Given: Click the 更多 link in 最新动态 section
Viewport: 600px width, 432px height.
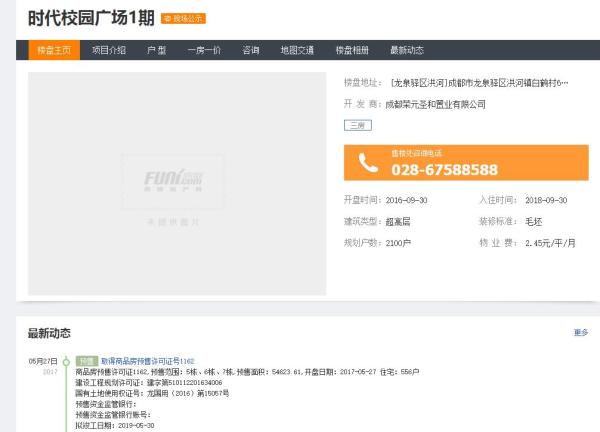Looking at the screenshot, I should coord(581,332).
